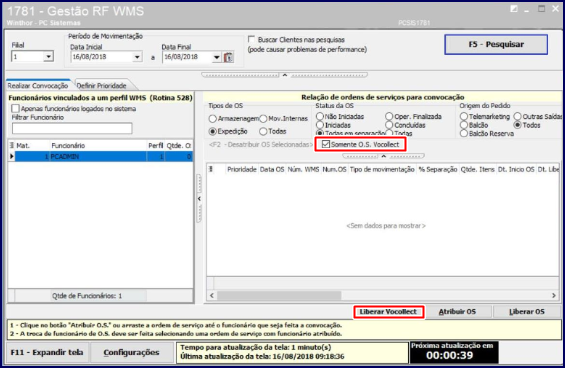565x368 pixels.
Task: Switch to Definir Prioridade tab
Action: 102,85
